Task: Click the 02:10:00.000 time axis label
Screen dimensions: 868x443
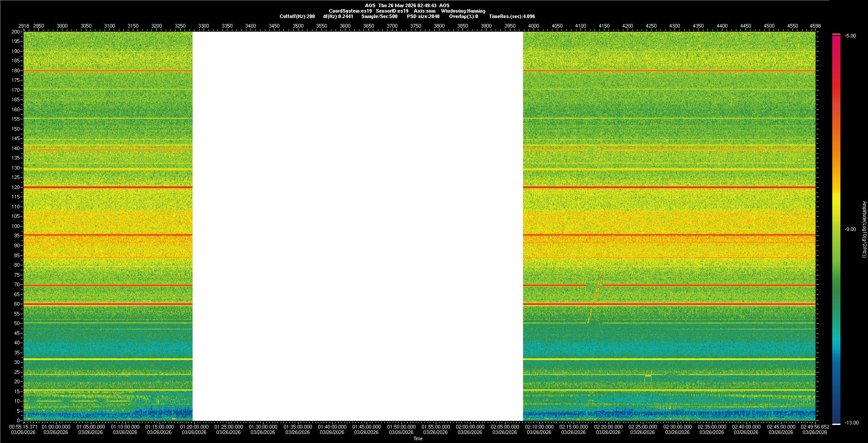Action: click(539, 427)
